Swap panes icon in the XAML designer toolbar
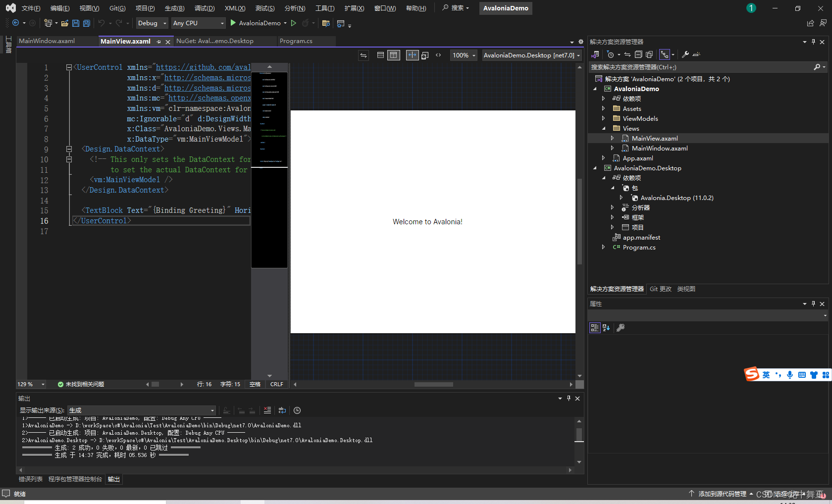Screen dimensions: 832x504 (364, 55)
